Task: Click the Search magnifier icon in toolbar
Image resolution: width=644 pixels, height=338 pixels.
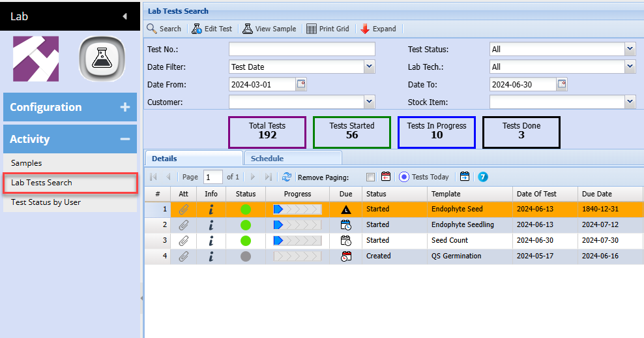Action: coord(152,29)
